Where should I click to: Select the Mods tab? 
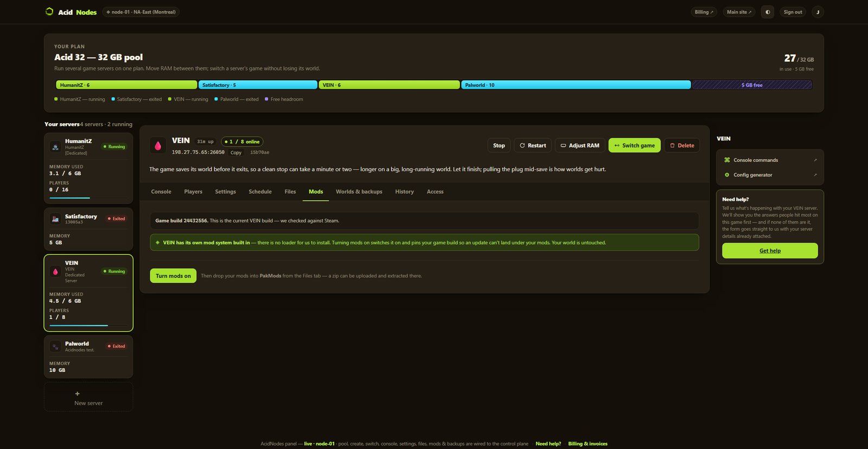[x=316, y=192]
